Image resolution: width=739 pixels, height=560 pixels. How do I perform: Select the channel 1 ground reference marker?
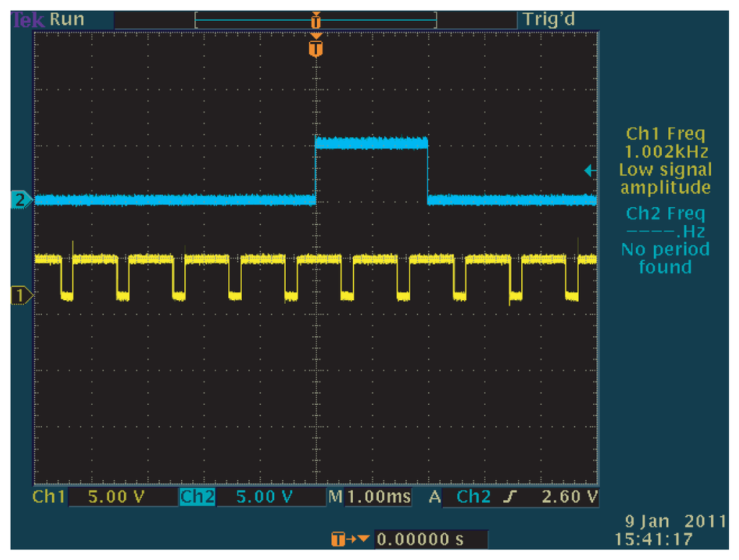[x=20, y=294]
